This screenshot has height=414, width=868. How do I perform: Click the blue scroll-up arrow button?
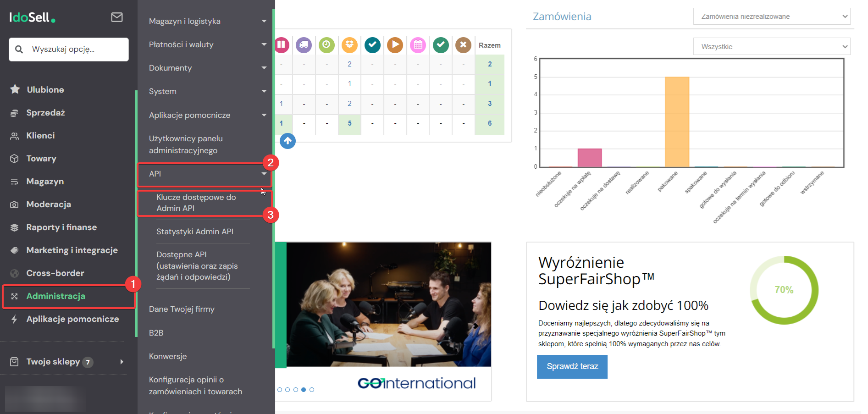(x=287, y=141)
